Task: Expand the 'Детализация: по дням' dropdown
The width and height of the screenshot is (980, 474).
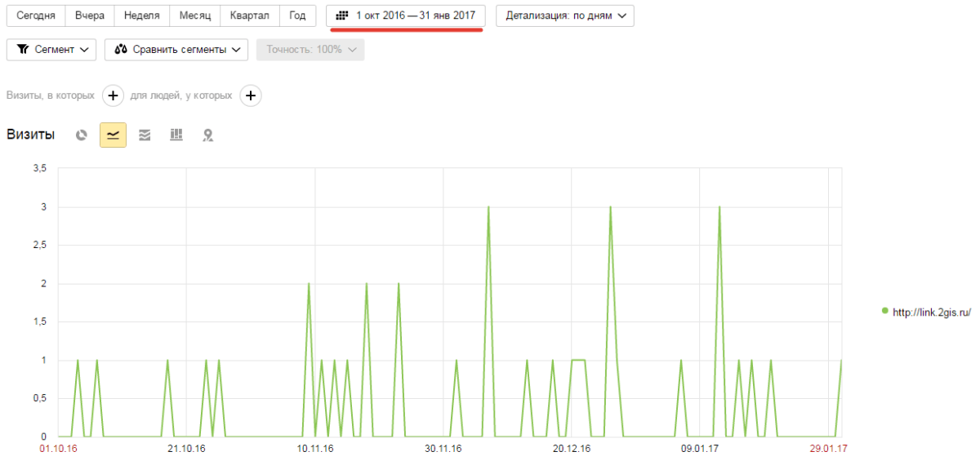Action: tap(564, 16)
